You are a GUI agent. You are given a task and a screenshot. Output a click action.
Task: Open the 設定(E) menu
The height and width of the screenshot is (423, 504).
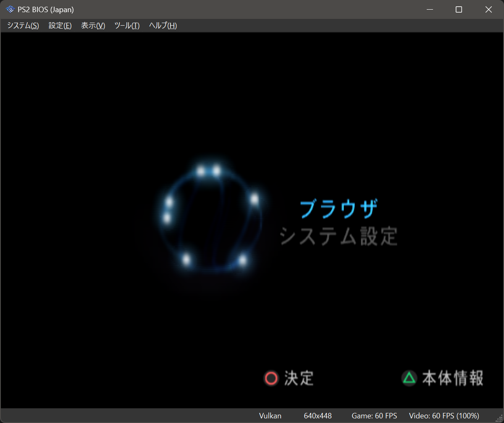pos(60,26)
